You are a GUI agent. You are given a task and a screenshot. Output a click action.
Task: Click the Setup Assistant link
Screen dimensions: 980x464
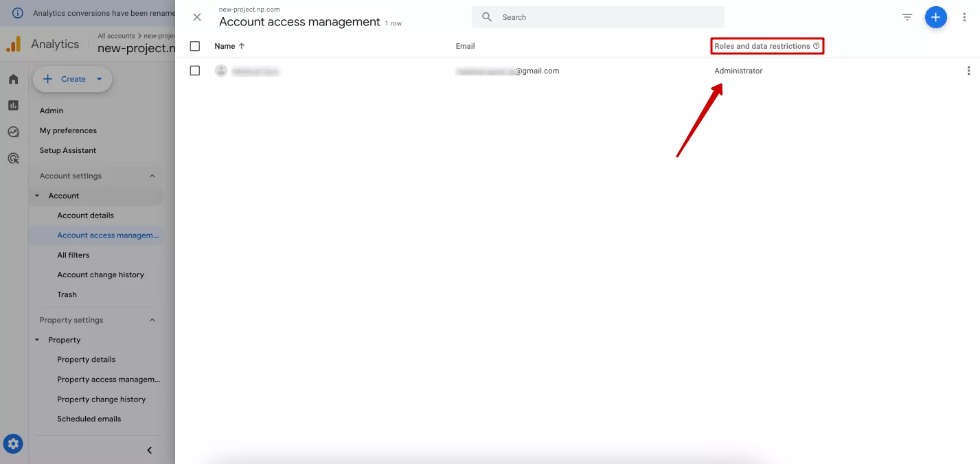68,150
